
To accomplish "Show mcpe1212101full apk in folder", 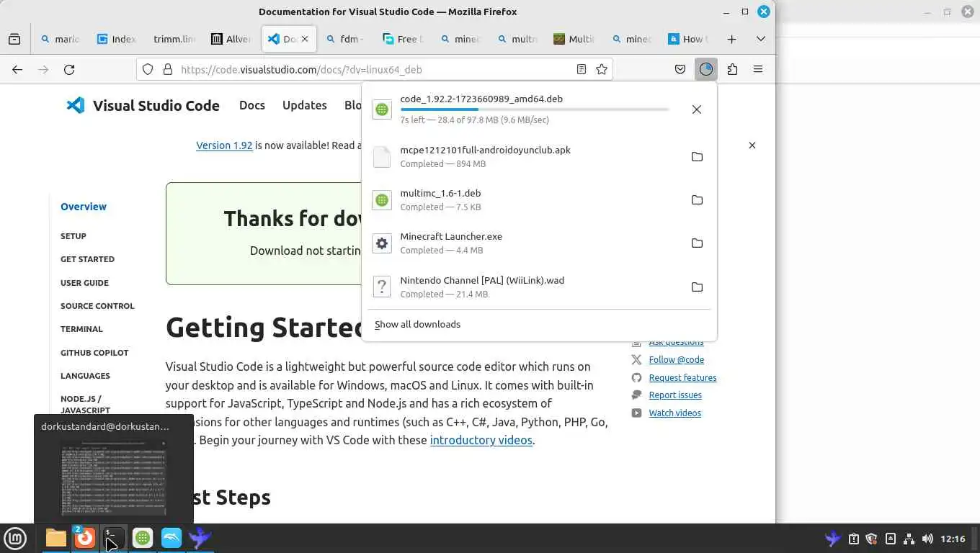I will click(x=697, y=156).
